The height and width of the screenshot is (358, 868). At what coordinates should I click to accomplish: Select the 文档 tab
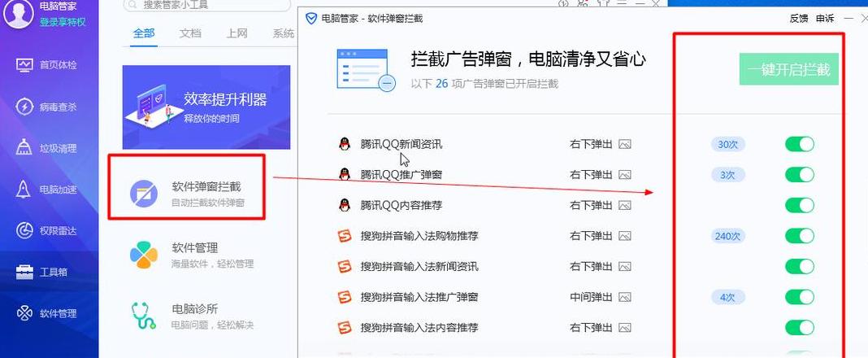click(x=190, y=33)
